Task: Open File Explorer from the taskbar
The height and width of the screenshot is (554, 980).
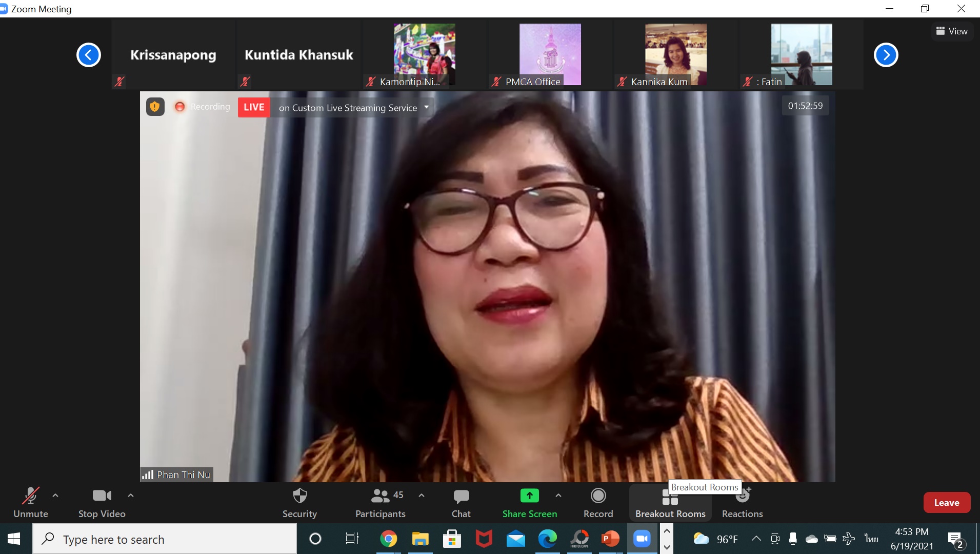Action: (x=420, y=539)
